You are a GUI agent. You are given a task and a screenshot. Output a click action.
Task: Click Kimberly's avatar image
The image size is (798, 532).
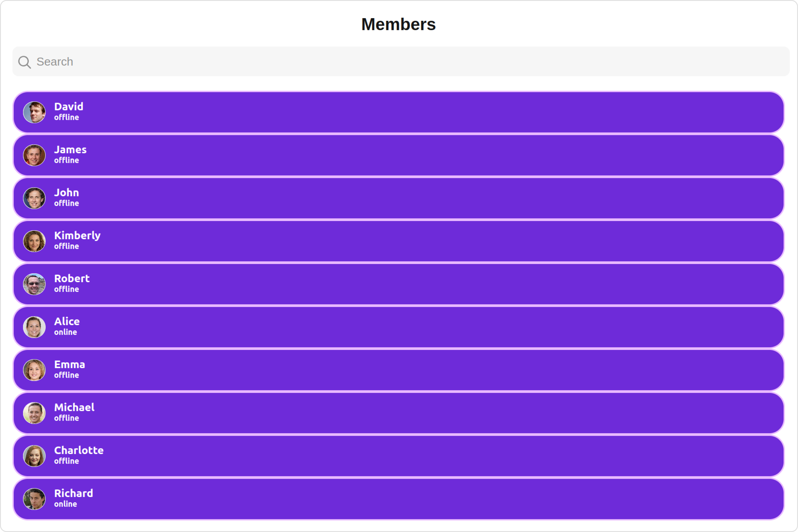point(34,241)
